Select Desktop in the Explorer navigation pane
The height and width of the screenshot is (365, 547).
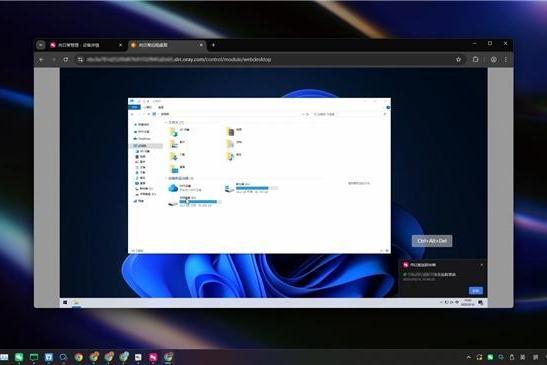(142, 139)
